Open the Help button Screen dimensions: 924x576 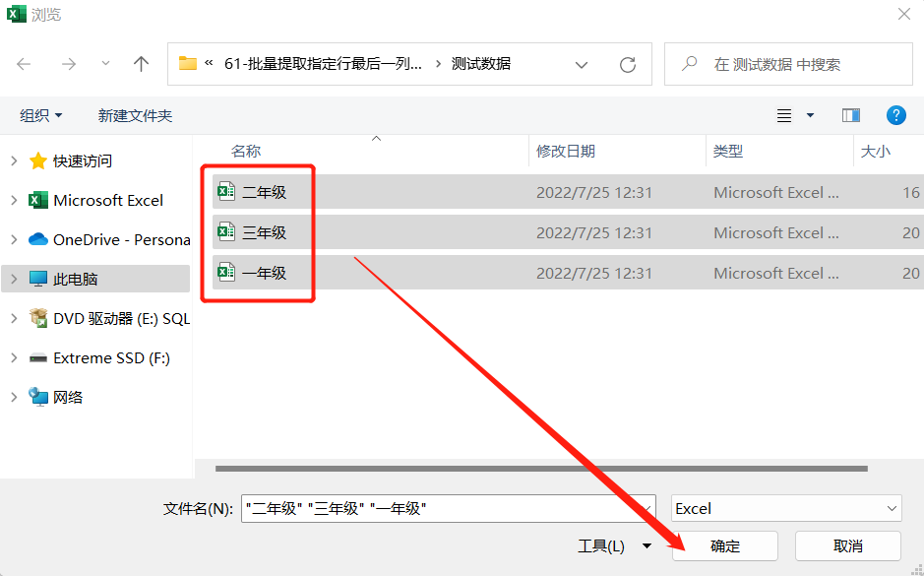pyautogui.click(x=895, y=115)
